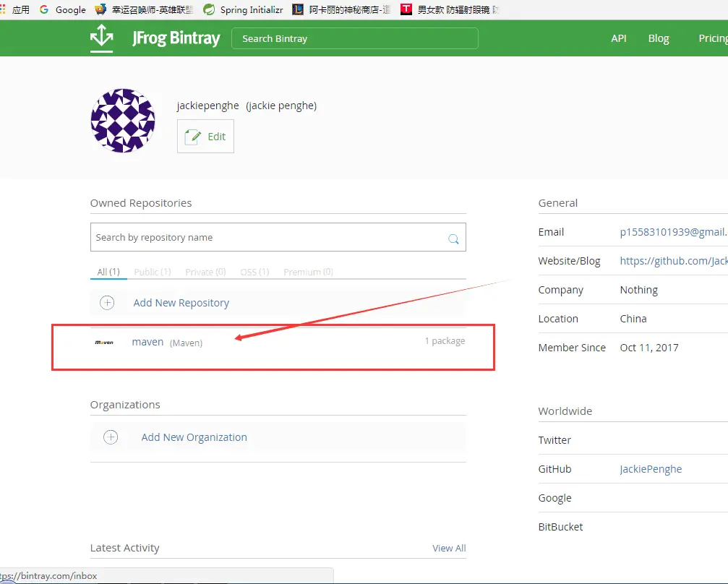The image size is (728, 584).
Task: Click the plus icon beside Add New Repository
Action: 107,303
